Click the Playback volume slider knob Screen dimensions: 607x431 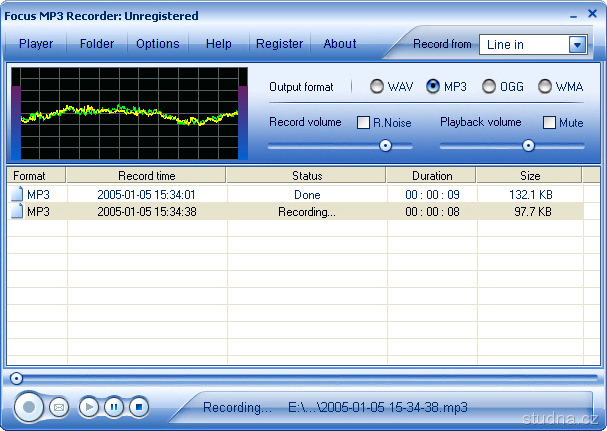[528, 146]
